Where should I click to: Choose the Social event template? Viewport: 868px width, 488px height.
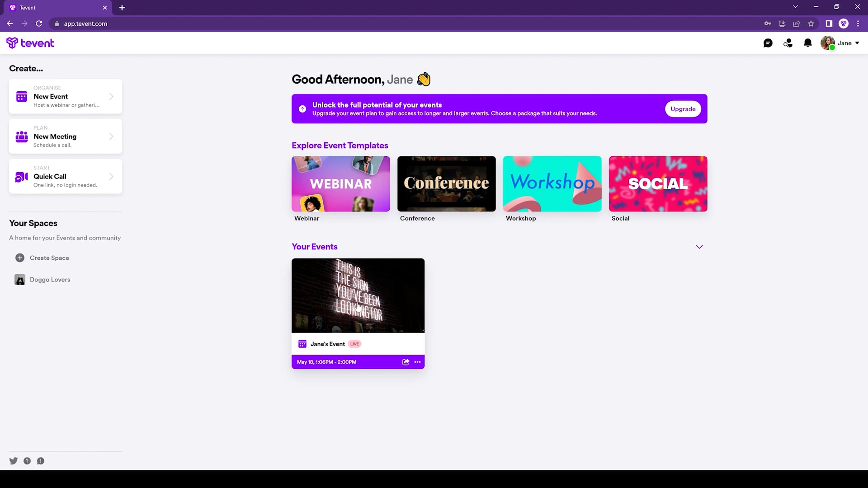(x=658, y=184)
